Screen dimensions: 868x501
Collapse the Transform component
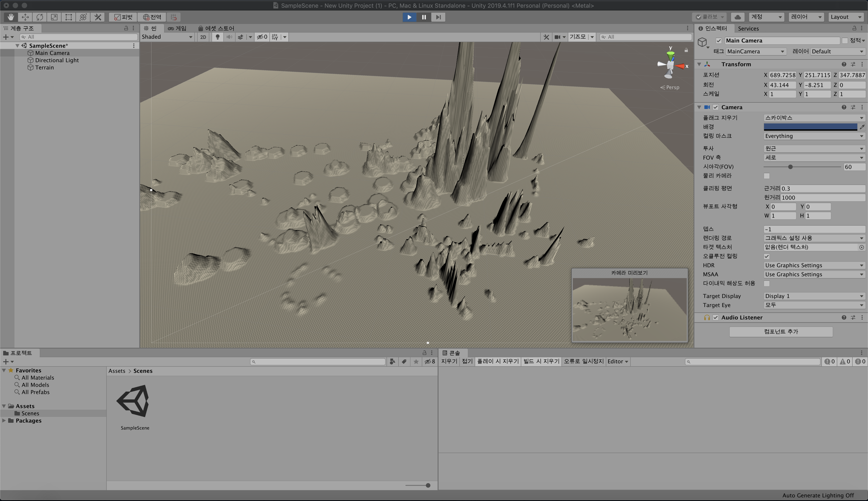point(699,64)
